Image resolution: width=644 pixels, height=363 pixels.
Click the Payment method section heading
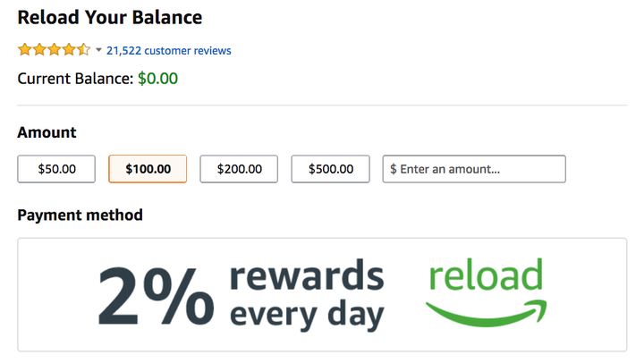tap(80, 215)
